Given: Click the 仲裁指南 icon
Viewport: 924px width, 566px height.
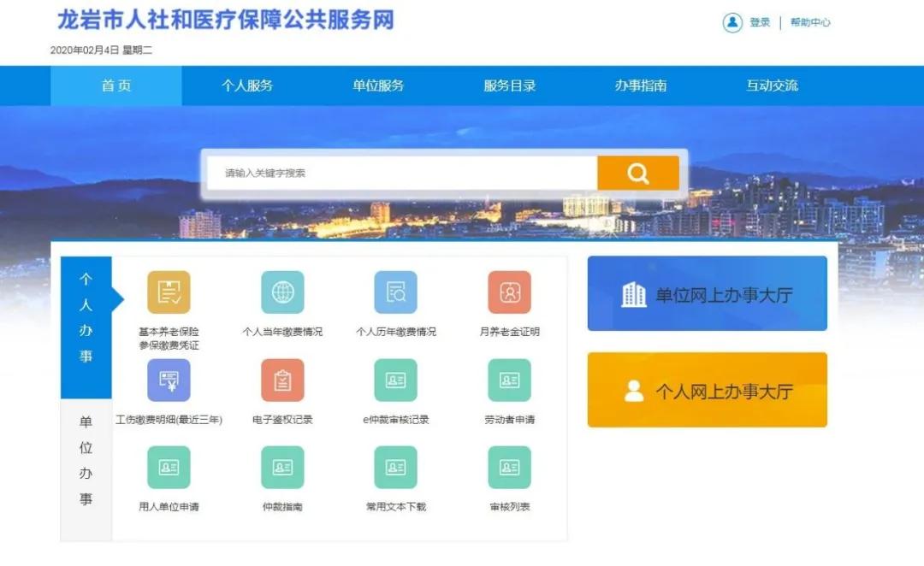Looking at the screenshot, I should coord(282,468).
